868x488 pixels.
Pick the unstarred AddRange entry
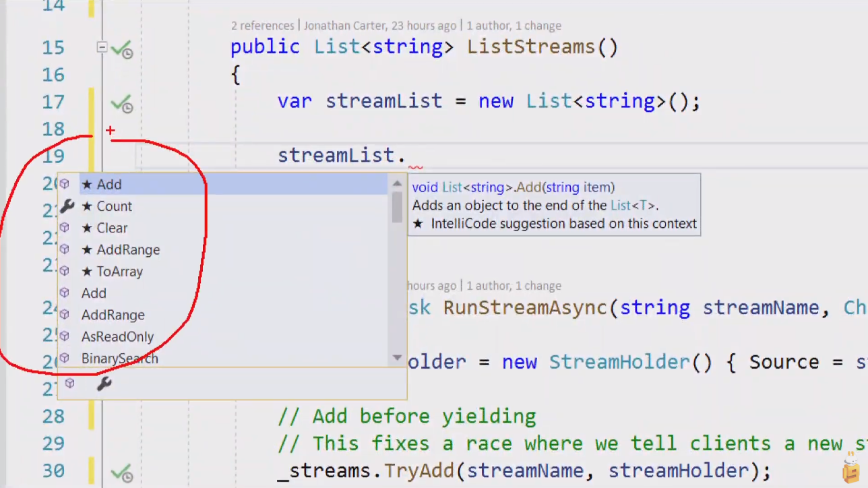click(x=113, y=315)
